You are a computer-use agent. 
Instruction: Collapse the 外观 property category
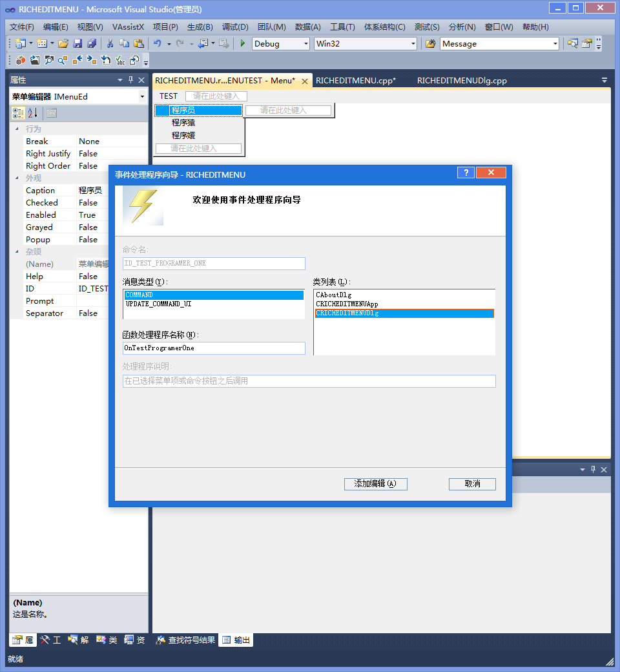point(17,178)
